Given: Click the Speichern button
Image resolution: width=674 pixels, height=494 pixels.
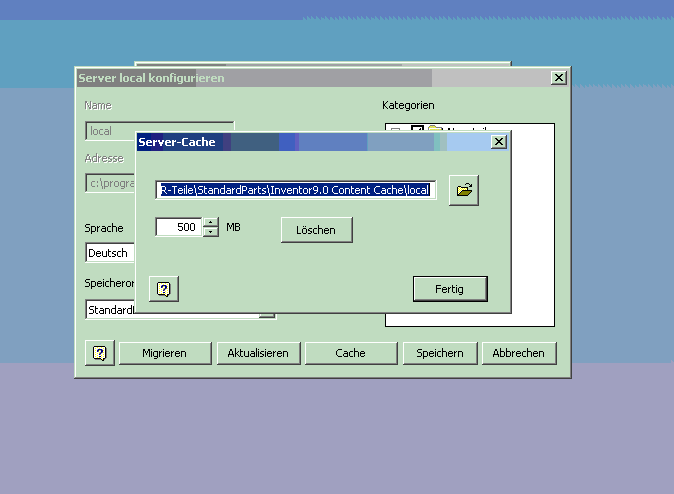Looking at the screenshot, I should coord(440,353).
